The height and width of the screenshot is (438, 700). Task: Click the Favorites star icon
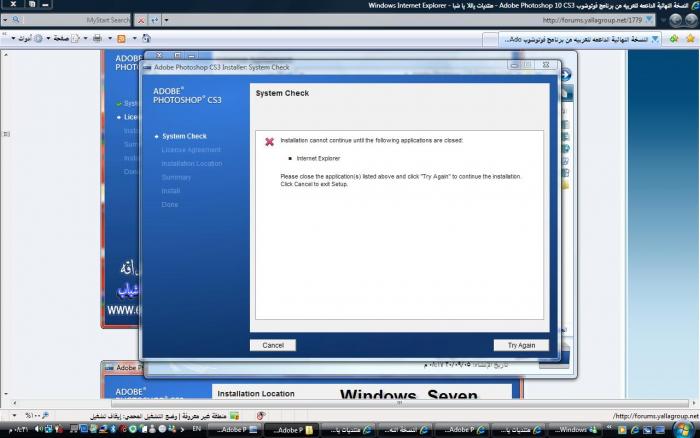point(689,39)
